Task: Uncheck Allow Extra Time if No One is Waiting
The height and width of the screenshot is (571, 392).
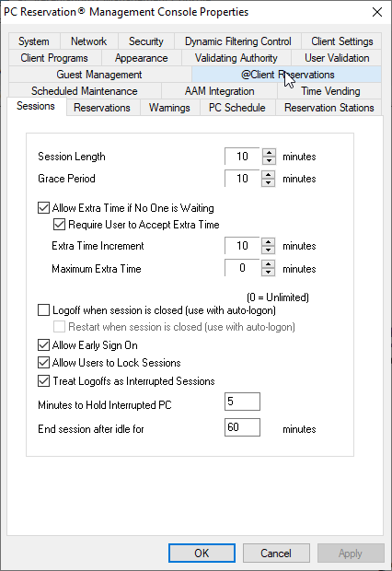Action: (x=43, y=208)
